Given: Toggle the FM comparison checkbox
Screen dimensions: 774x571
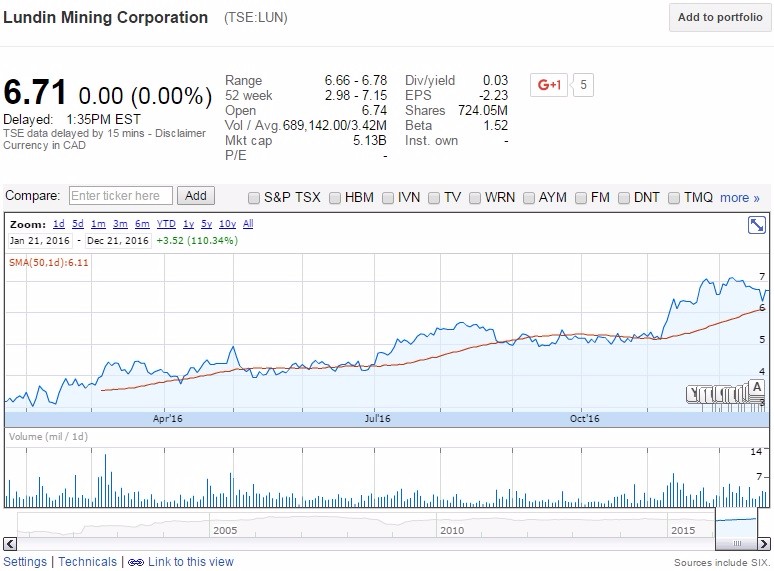Looking at the screenshot, I should point(581,198).
